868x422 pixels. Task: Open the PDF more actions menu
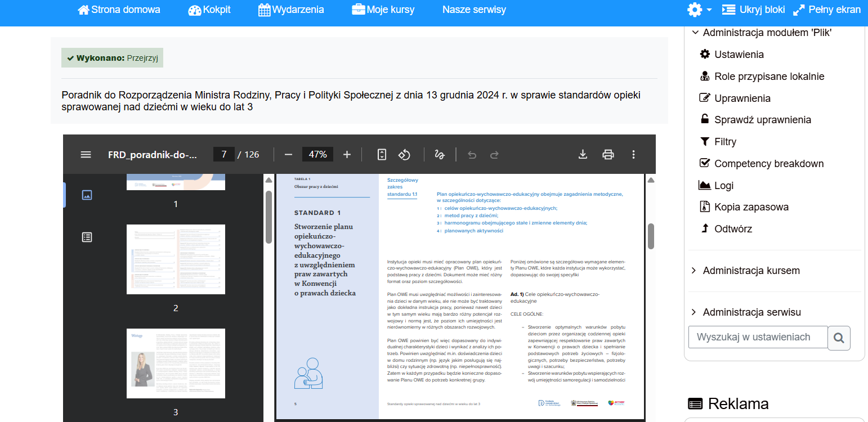tap(634, 154)
